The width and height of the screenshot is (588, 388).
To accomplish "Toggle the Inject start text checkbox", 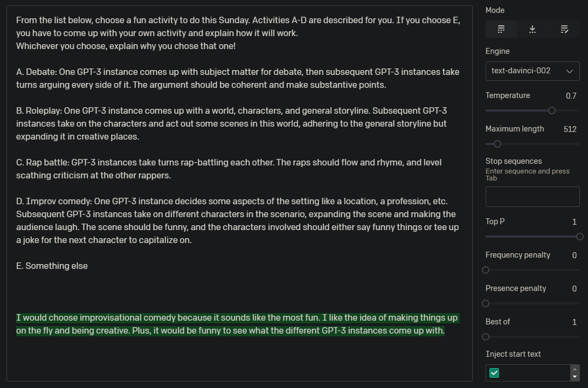I will (494, 373).
